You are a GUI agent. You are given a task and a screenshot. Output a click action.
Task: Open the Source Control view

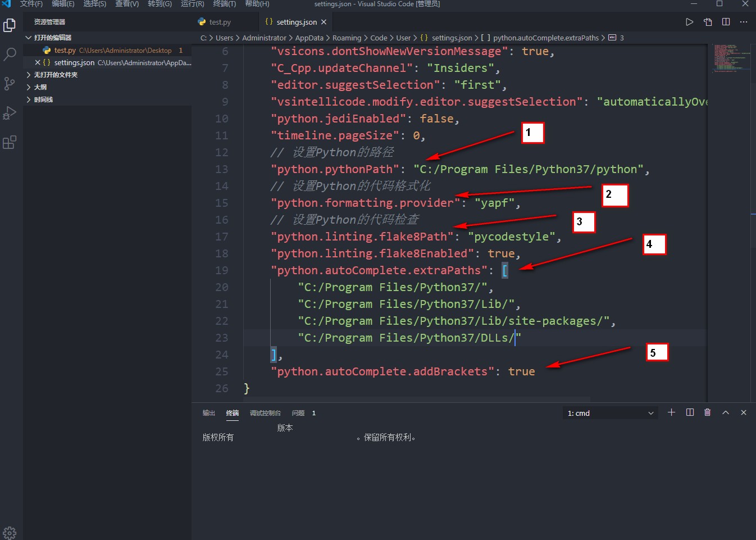pyautogui.click(x=10, y=83)
